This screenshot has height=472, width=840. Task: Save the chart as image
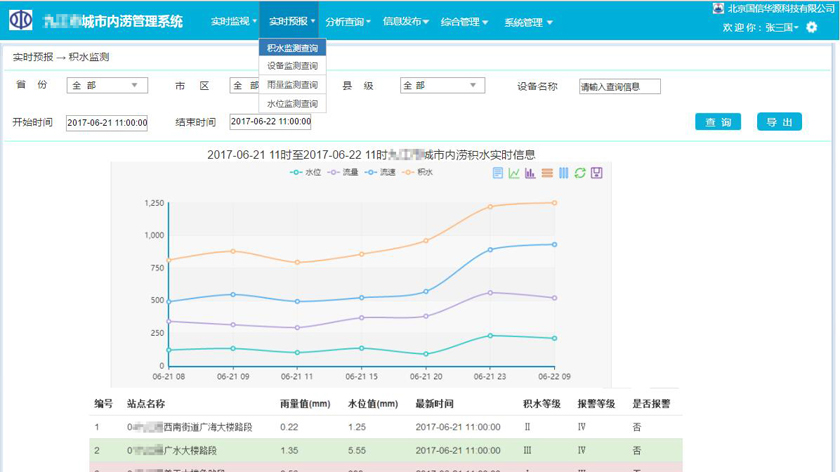pyautogui.click(x=597, y=173)
